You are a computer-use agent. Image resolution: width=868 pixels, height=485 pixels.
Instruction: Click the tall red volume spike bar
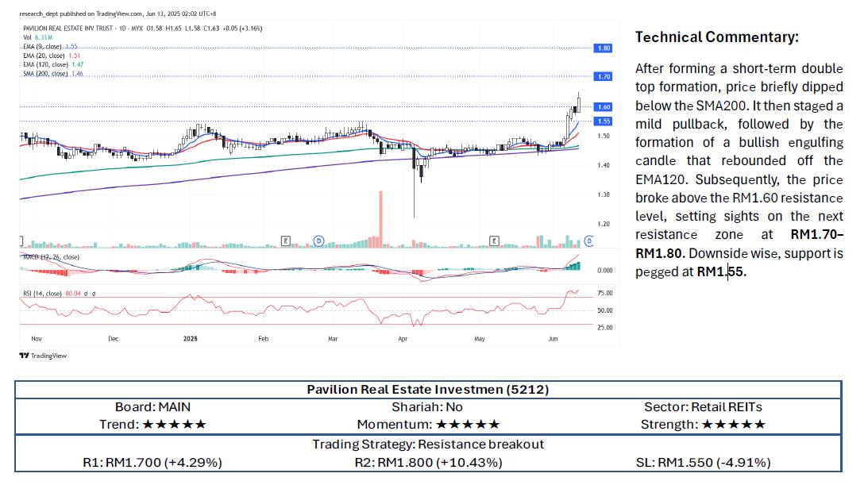[381, 219]
